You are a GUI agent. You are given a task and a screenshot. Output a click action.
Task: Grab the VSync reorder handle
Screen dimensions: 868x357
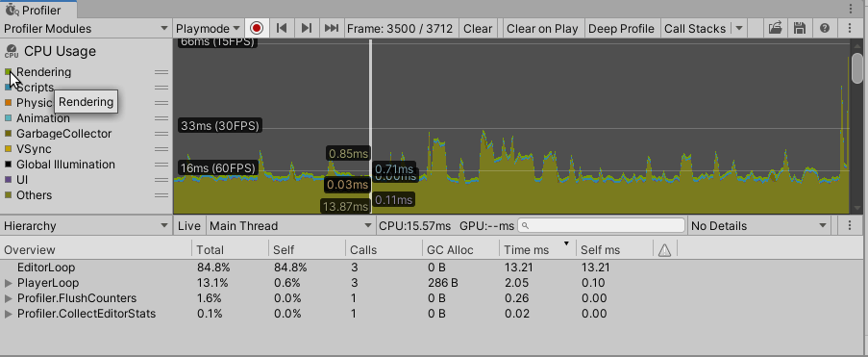(161, 149)
